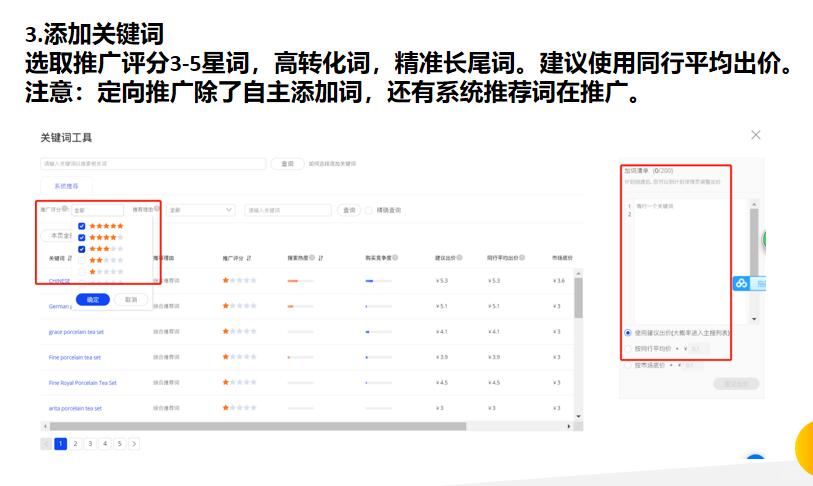
Task: Open the adjuster dropdown beside 按市场底价
Action: point(671,365)
